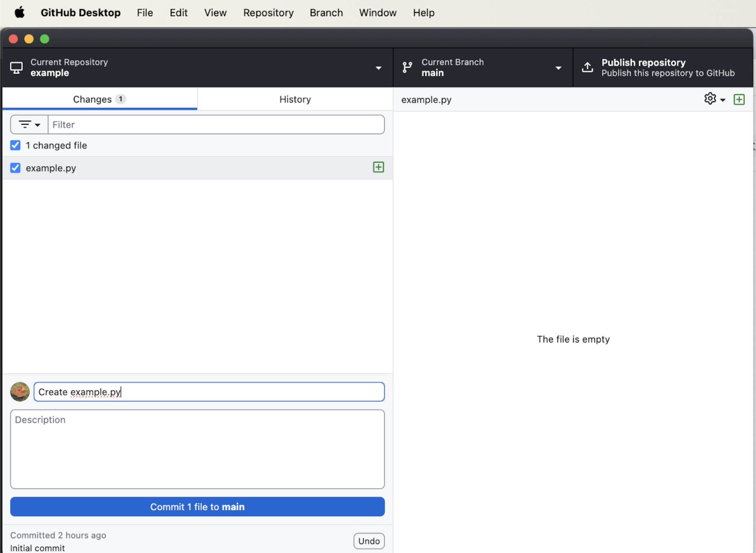This screenshot has height=553, width=756.
Task: Open the filter options dropdown
Action: pos(29,125)
